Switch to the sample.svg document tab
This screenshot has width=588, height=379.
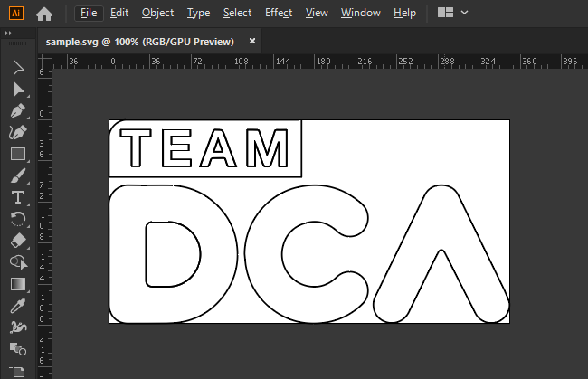(x=140, y=42)
